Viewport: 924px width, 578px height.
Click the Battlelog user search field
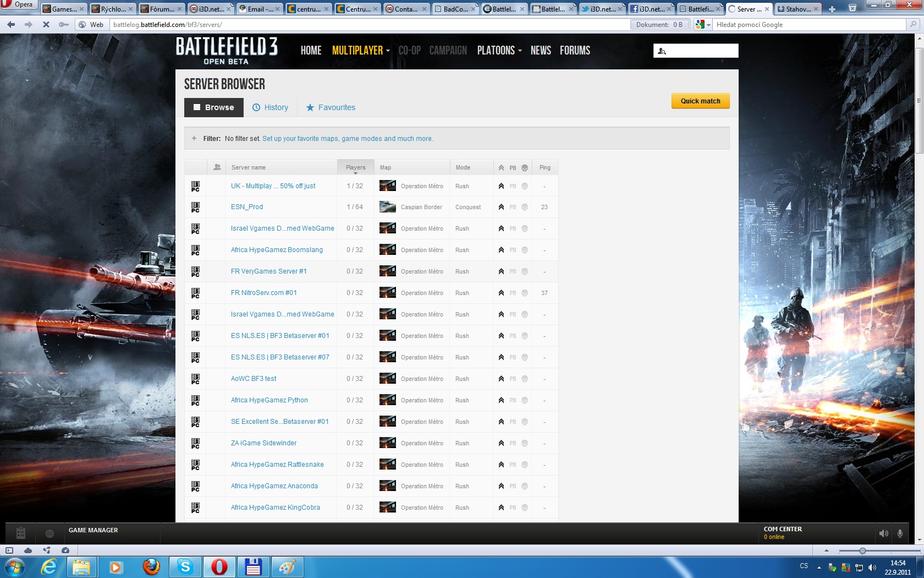click(696, 51)
